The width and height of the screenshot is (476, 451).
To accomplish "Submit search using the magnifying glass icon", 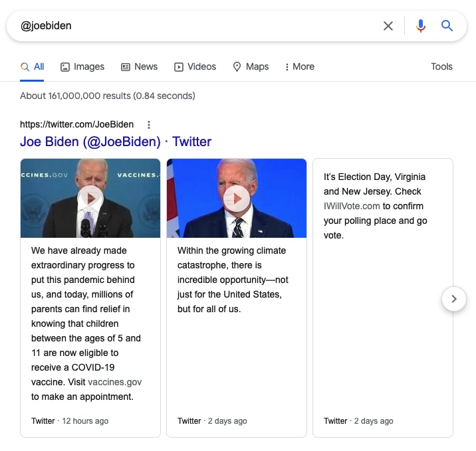I will coord(447,26).
